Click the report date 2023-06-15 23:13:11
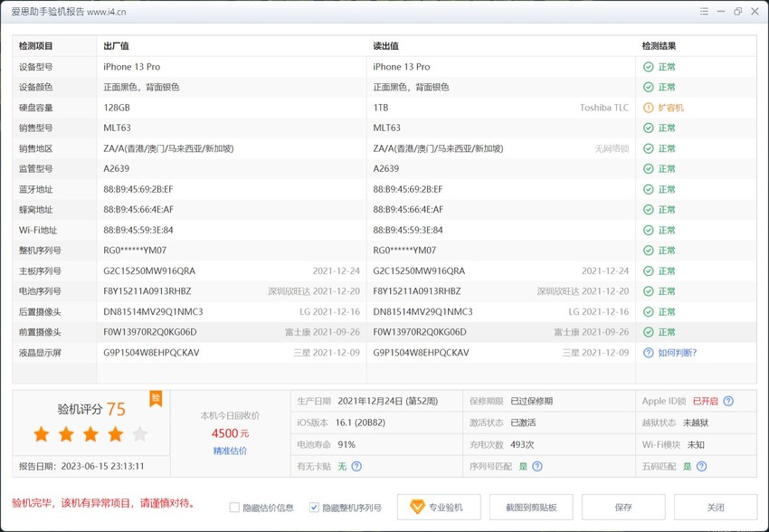This screenshot has height=532, width=769. pos(102,466)
